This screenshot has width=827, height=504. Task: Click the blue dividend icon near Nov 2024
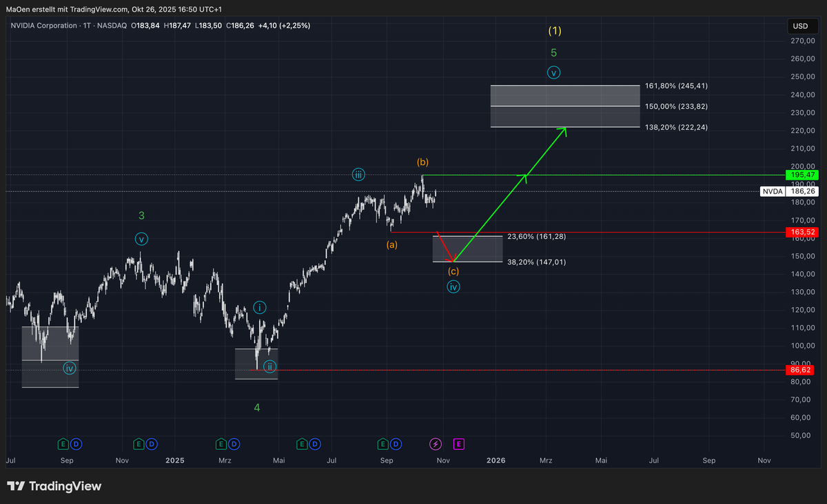click(x=151, y=444)
